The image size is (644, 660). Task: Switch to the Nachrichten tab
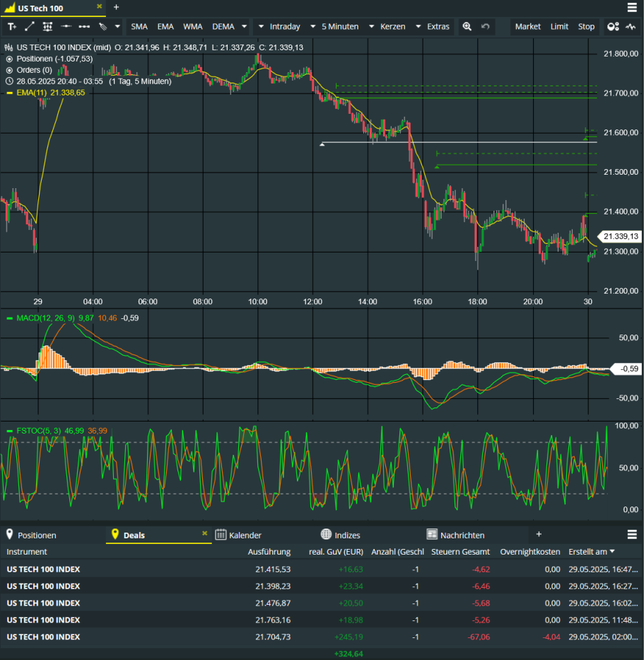click(462, 535)
